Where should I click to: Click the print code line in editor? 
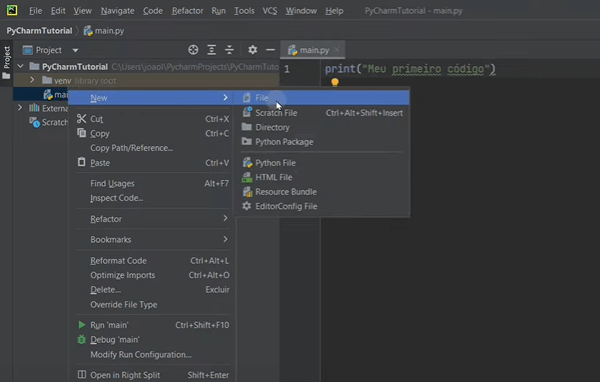(410, 69)
